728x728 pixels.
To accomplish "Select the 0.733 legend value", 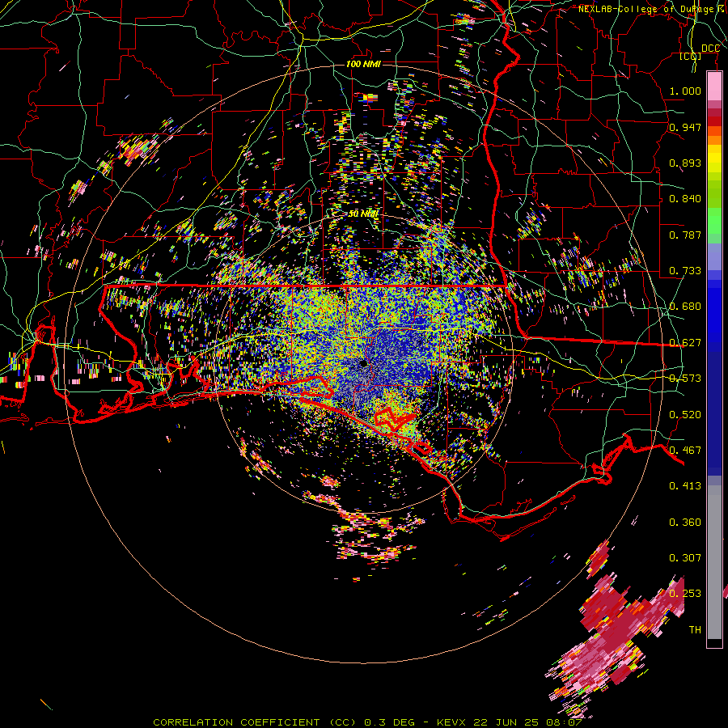I will click(685, 271).
